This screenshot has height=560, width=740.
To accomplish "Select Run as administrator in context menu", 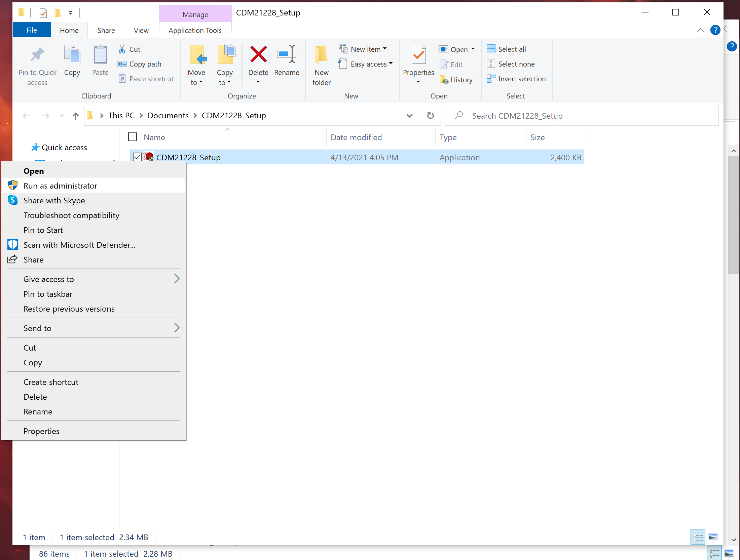I will point(61,186).
